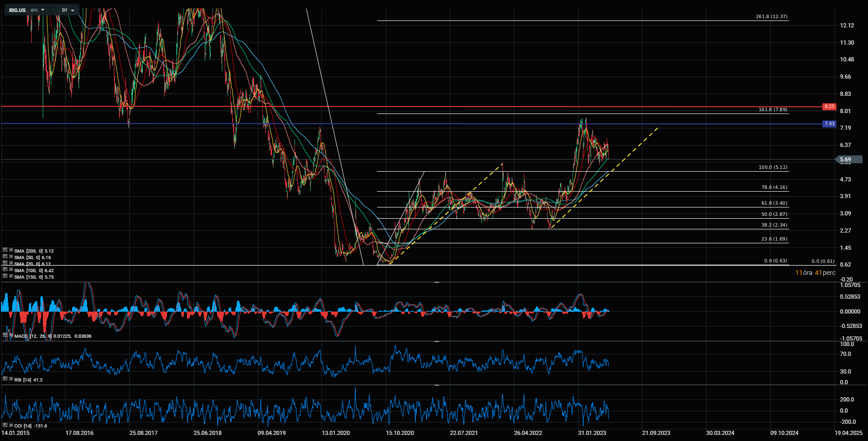Remove the RSI indicator from chart
The image size is (868, 441).
10,380
